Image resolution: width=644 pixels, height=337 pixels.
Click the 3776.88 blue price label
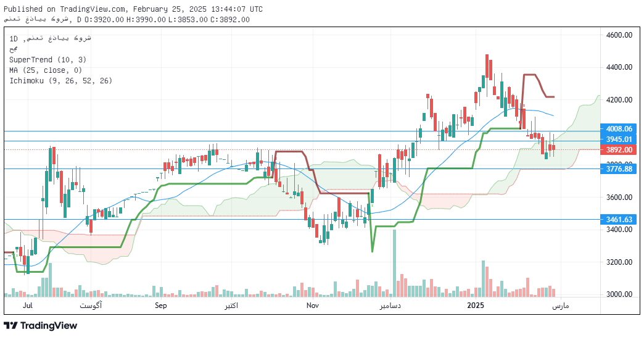click(x=618, y=169)
